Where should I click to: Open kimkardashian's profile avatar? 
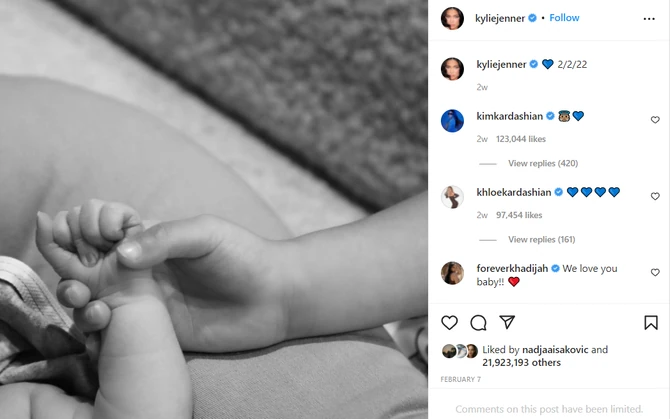pyautogui.click(x=452, y=121)
